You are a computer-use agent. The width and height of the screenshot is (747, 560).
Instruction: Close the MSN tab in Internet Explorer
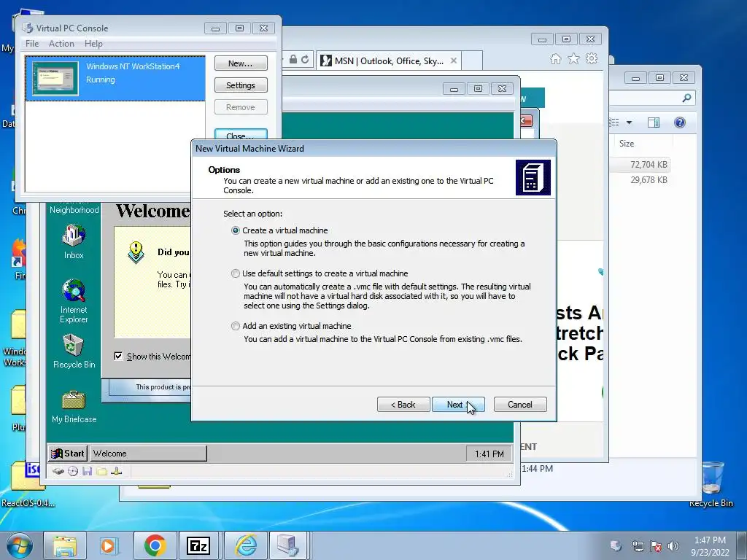pyautogui.click(x=454, y=61)
